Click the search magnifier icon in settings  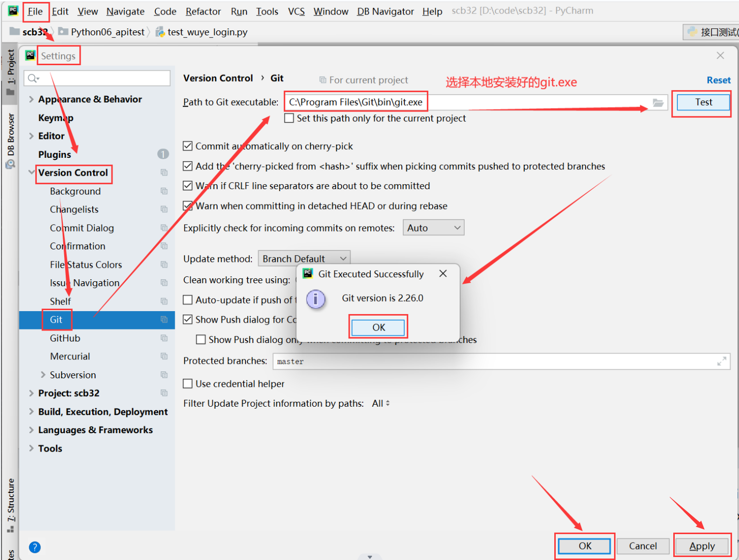point(33,78)
